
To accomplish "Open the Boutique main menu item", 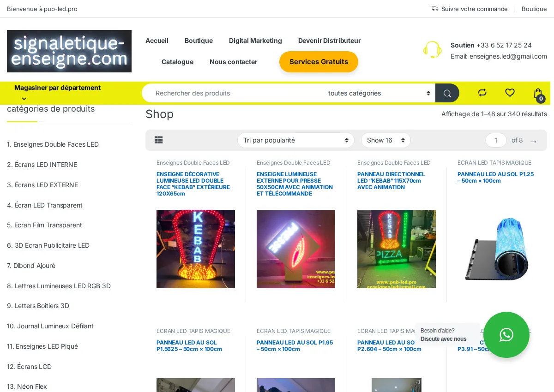I will [x=199, y=41].
